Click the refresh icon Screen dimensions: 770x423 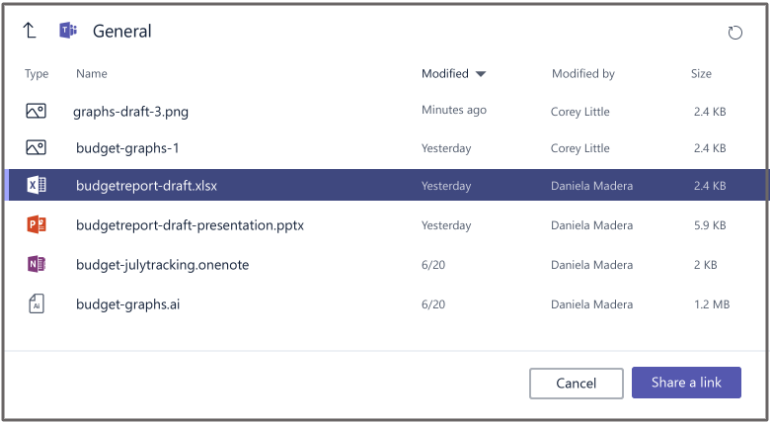point(735,33)
